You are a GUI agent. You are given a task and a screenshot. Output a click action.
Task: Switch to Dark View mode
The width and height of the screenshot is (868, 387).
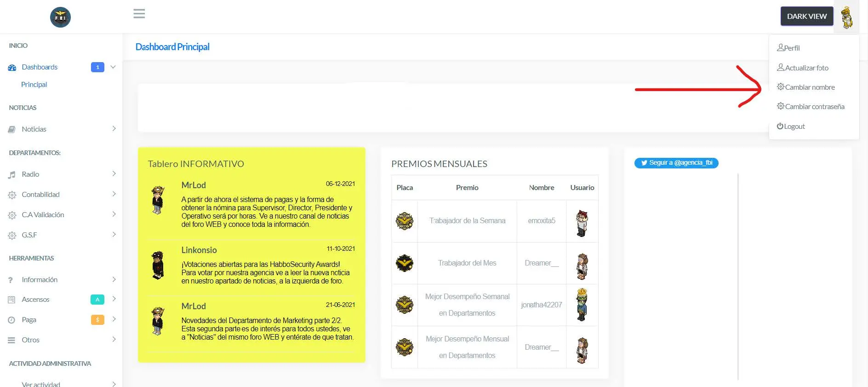806,16
